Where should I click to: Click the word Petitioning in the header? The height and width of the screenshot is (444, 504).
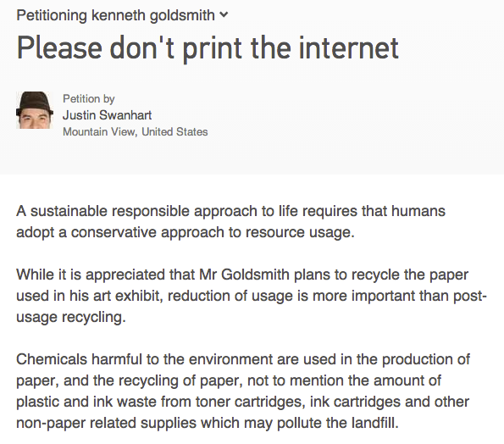(52, 15)
